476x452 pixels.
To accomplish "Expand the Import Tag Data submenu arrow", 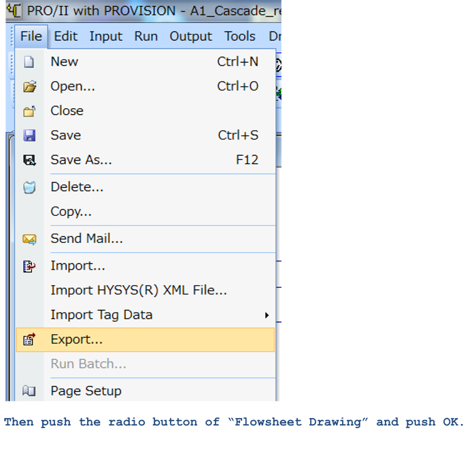I will point(267,315).
